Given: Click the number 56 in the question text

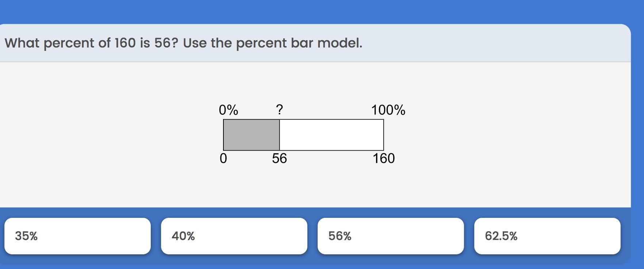Looking at the screenshot, I should coord(163,43).
